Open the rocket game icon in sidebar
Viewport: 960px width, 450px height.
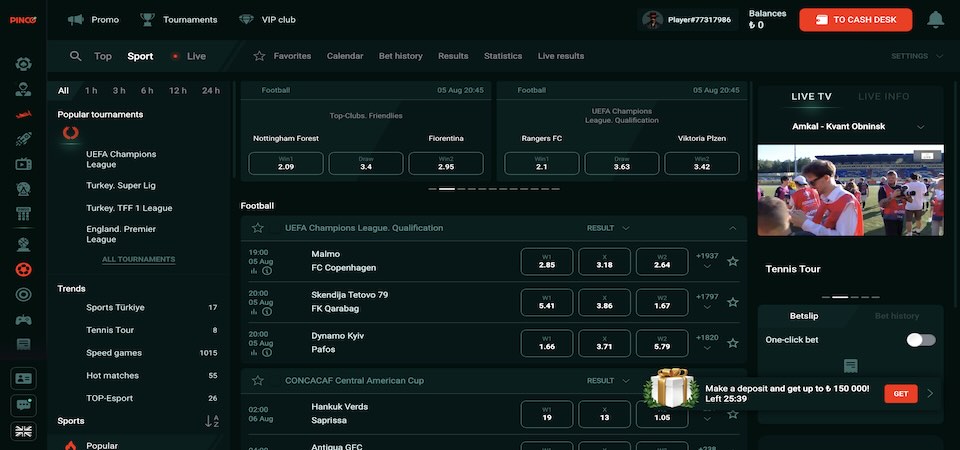23,139
